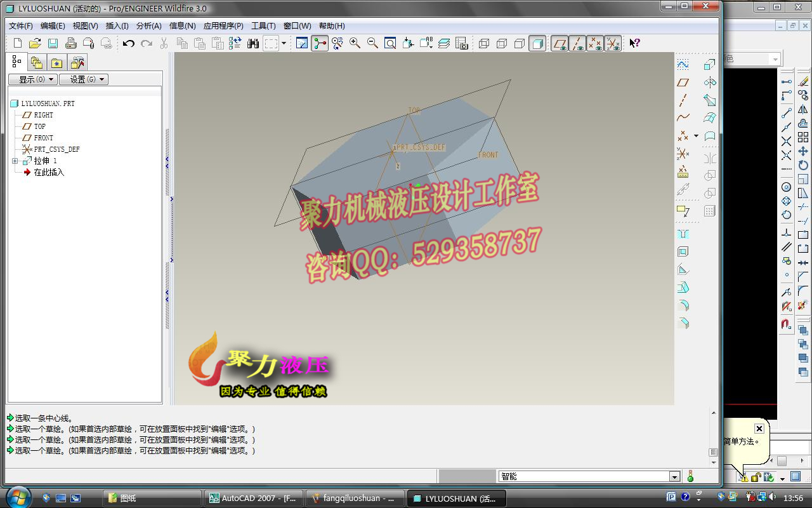812x508 pixels.
Task: Select the Shaded display style icon
Action: (537, 43)
